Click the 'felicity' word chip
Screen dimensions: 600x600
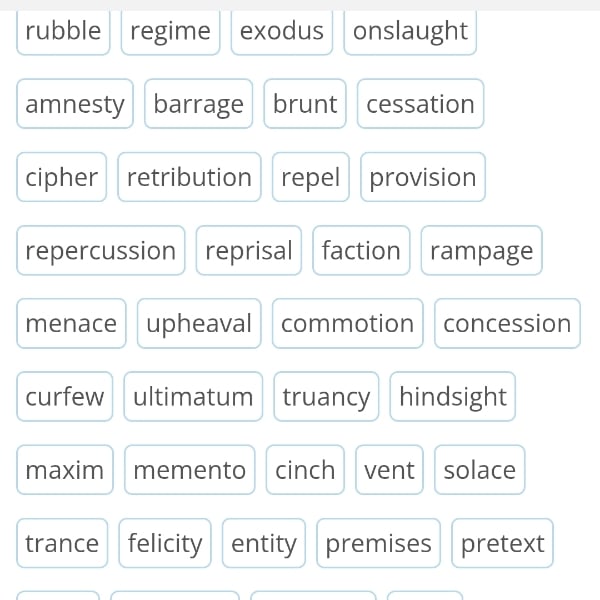[165, 543]
